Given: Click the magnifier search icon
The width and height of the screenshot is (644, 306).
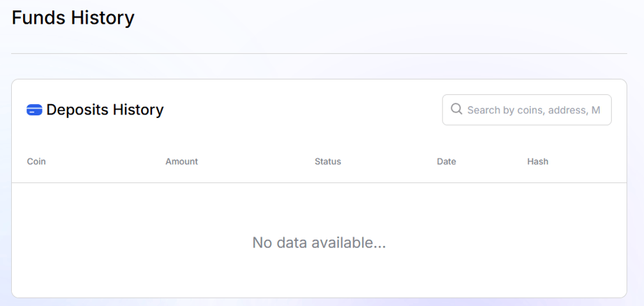Looking at the screenshot, I should pos(456,109).
